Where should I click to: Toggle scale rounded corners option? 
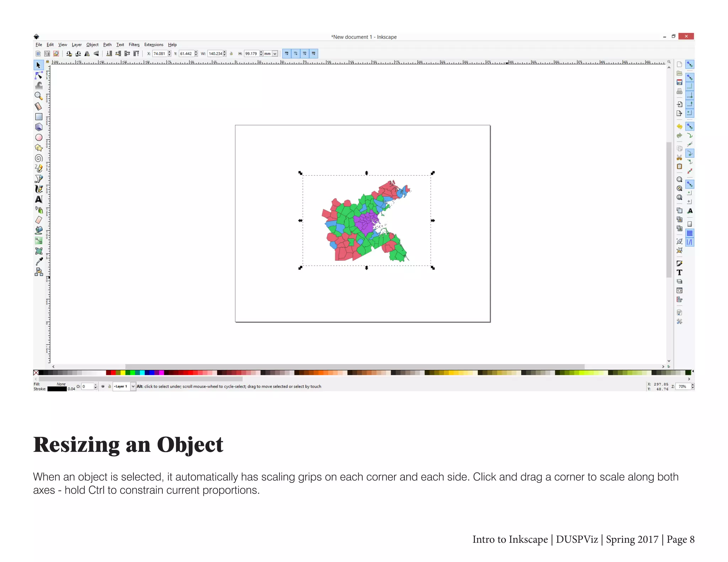[x=295, y=54]
